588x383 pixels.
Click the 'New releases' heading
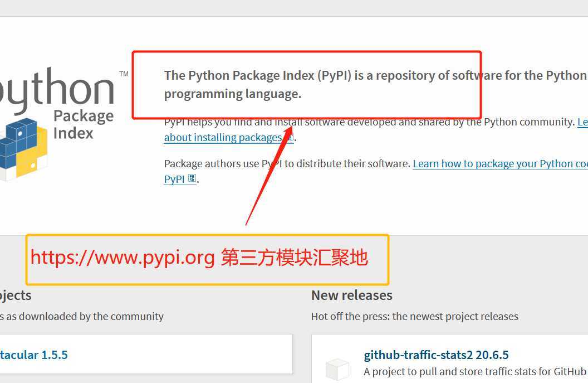(352, 295)
